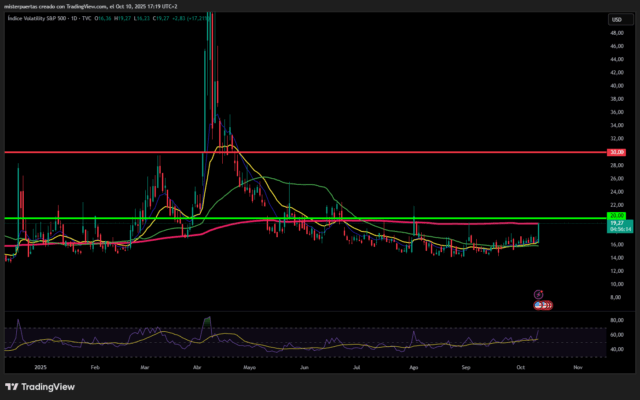Click the Oct label on the time axis
The width and height of the screenshot is (640, 400).
pyautogui.click(x=520, y=367)
